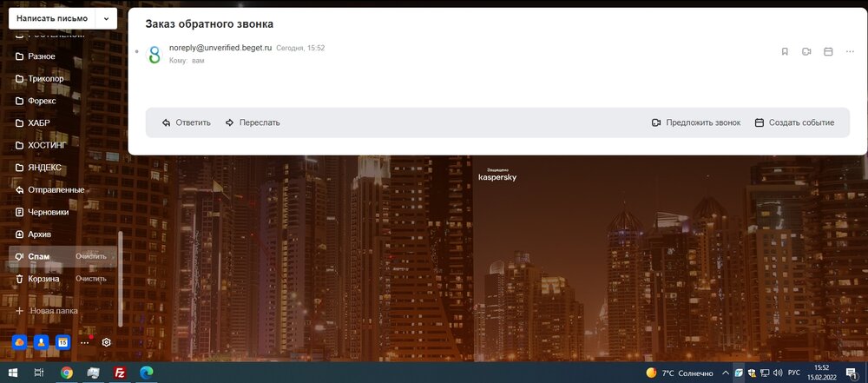Click the sender avatar for noreply@unverified.beget.ru

point(155,55)
